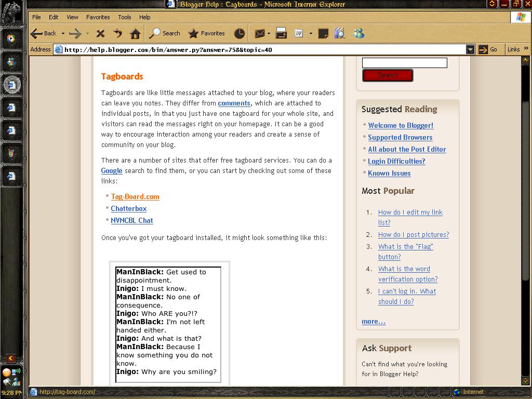The image size is (532, 399).
Task: Open the Edit with Word dropdown arrow
Action: [311, 33]
